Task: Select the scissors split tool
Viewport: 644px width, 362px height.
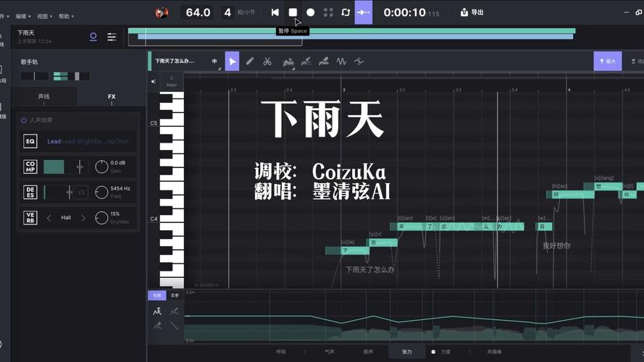Action: (267, 61)
